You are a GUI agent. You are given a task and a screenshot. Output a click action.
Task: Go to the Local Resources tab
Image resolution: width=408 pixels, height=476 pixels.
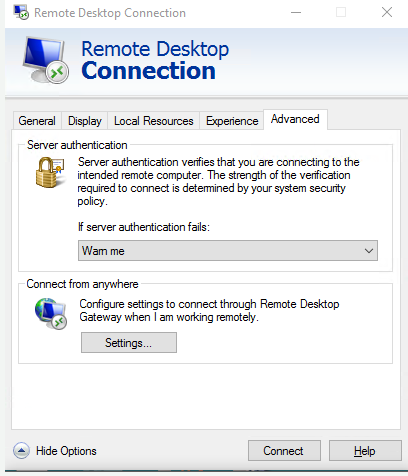154,121
